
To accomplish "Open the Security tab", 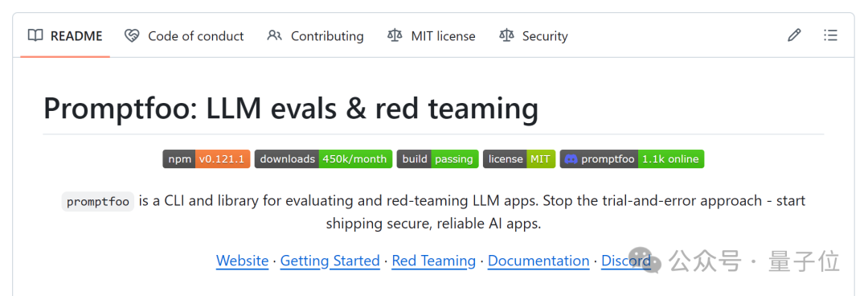I will (x=533, y=36).
